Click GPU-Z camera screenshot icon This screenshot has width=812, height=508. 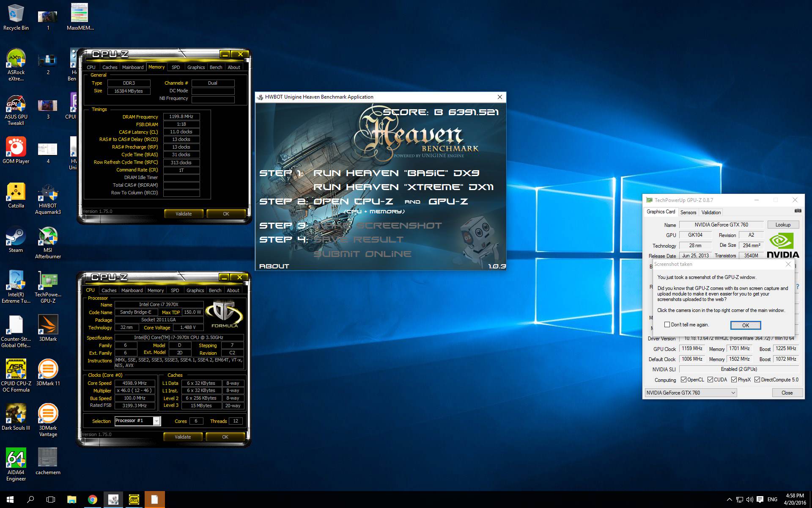click(x=798, y=211)
